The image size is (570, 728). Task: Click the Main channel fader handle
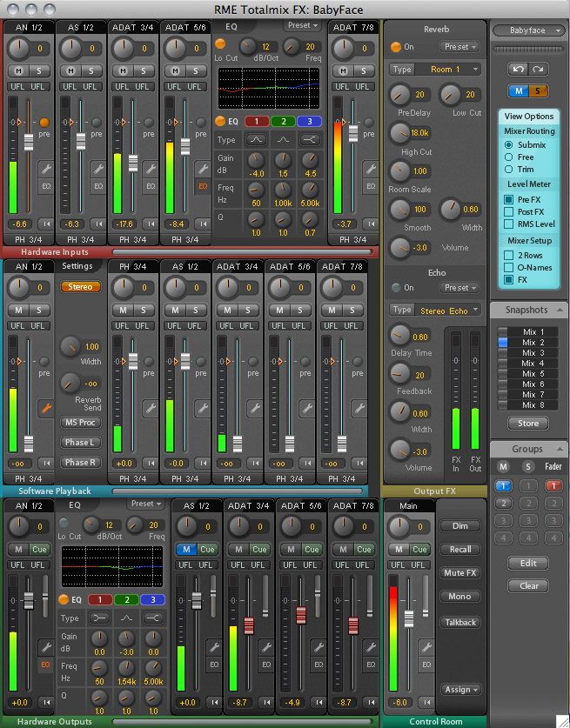[x=410, y=618]
